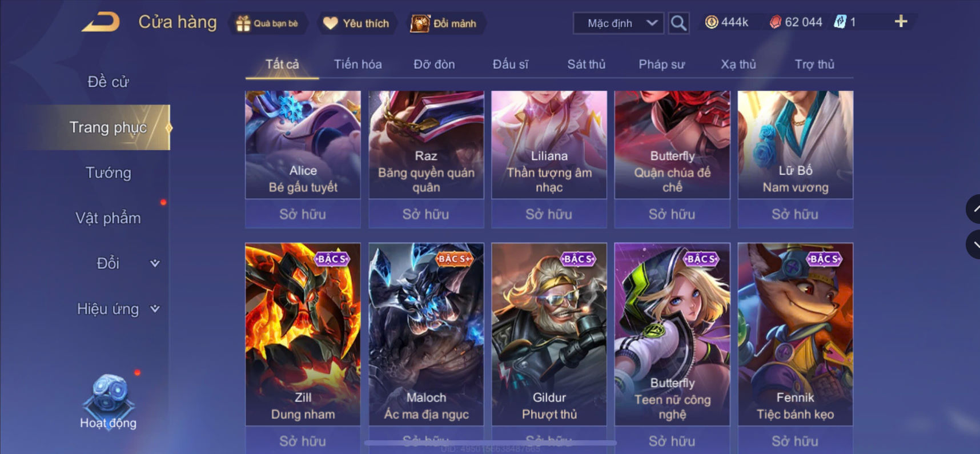Select Tướng in the sidebar
This screenshot has width=980, height=454.
(109, 172)
